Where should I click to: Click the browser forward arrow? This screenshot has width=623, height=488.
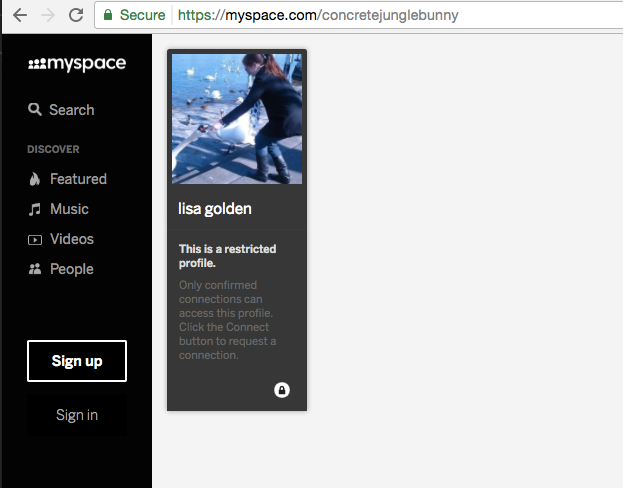pyautogui.click(x=48, y=15)
